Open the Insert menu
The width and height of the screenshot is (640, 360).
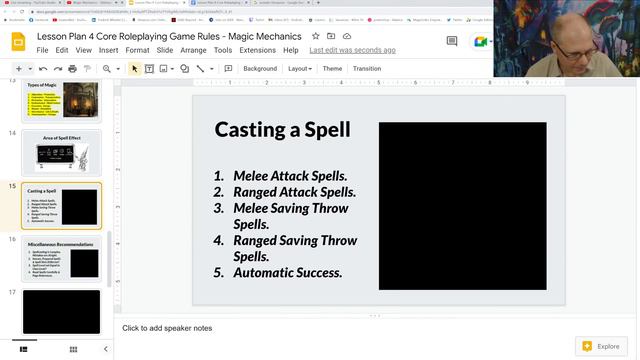click(108, 50)
